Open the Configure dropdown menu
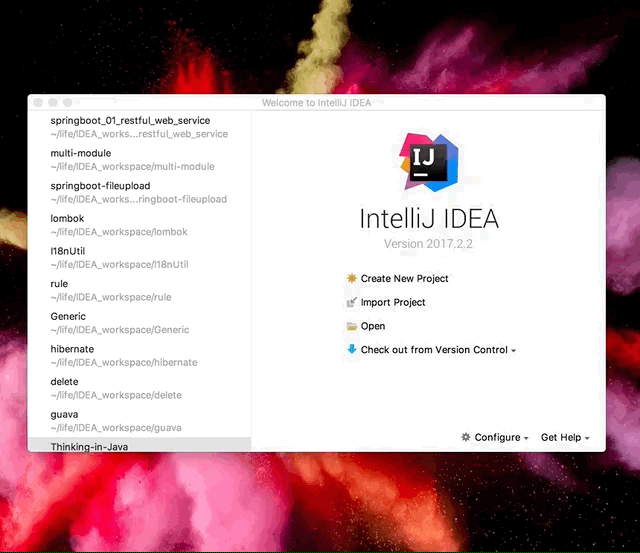This screenshot has width=640, height=553. pyautogui.click(x=501, y=438)
